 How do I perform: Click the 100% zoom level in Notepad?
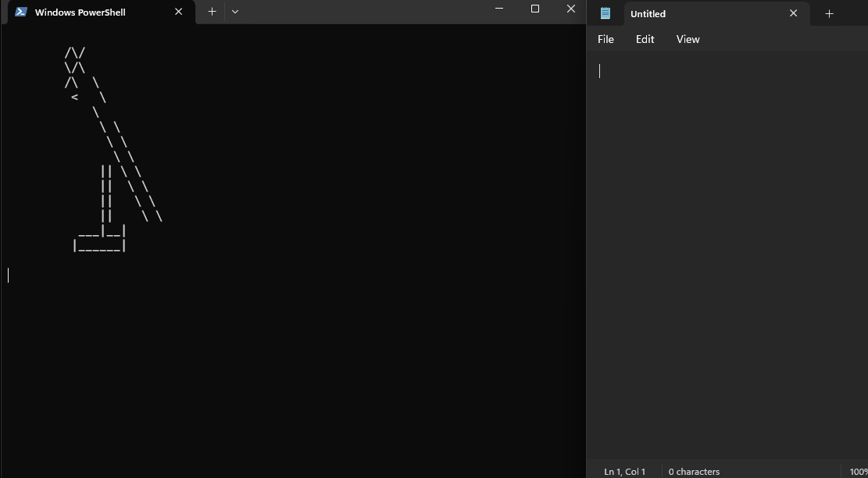(858, 471)
